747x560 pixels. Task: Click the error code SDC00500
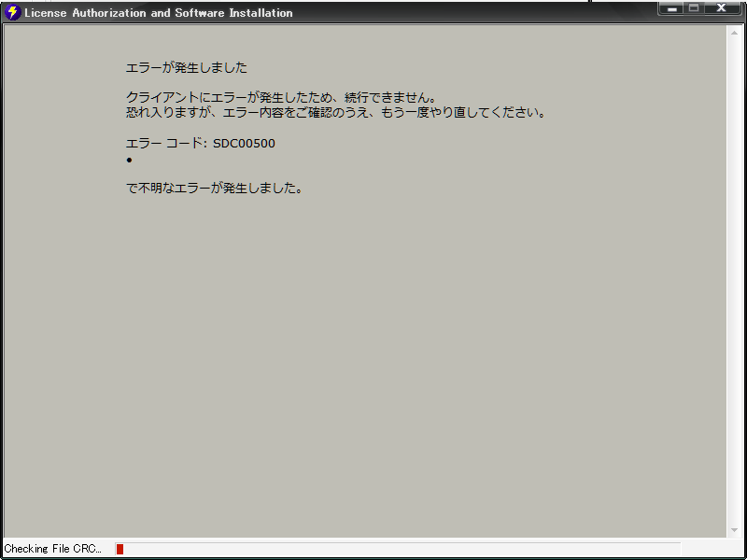click(x=244, y=144)
